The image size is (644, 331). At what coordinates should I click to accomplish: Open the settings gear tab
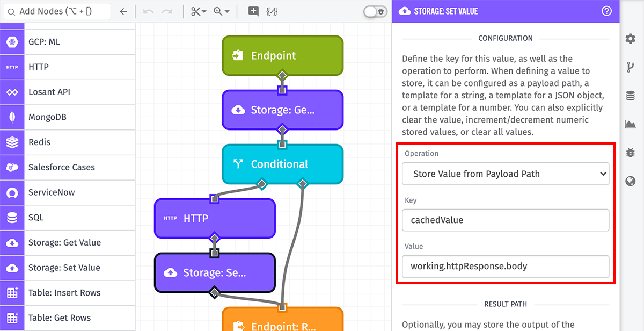(x=631, y=39)
